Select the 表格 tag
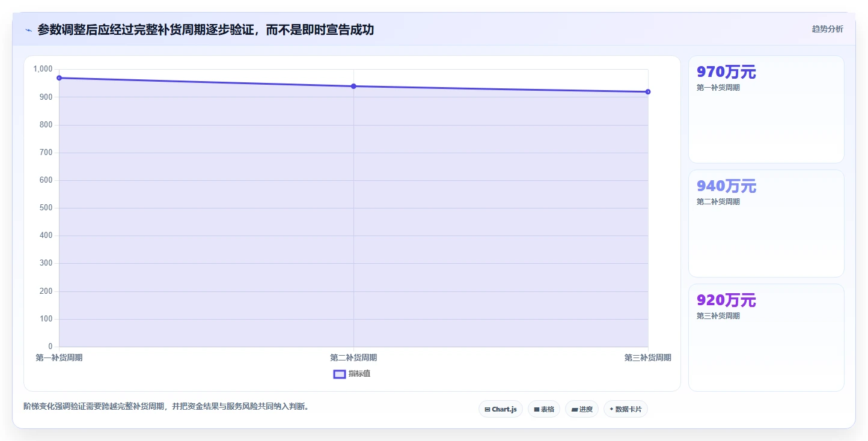The image size is (868, 441). (544, 409)
